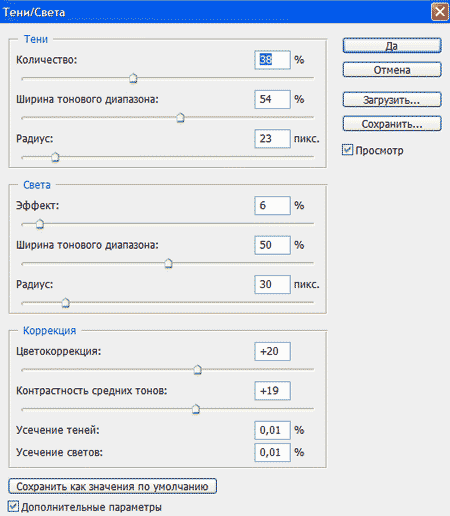Click the Сохранить... button
Viewport: 450px width, 516px height.
[392, 124]
